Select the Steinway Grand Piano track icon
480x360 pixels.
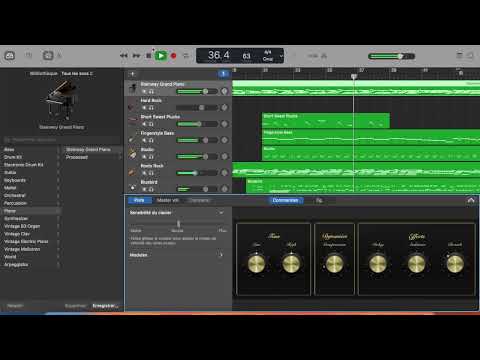coord(133,88)
